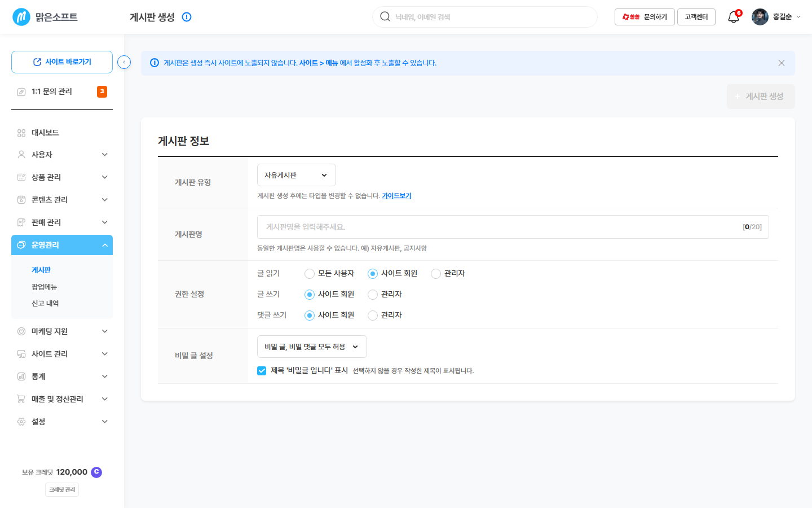This screenshot has width=812, height=508.
Task: Select 관리자 for 글 쓰기
Action: pyautogui.click(x=372, y=295)
